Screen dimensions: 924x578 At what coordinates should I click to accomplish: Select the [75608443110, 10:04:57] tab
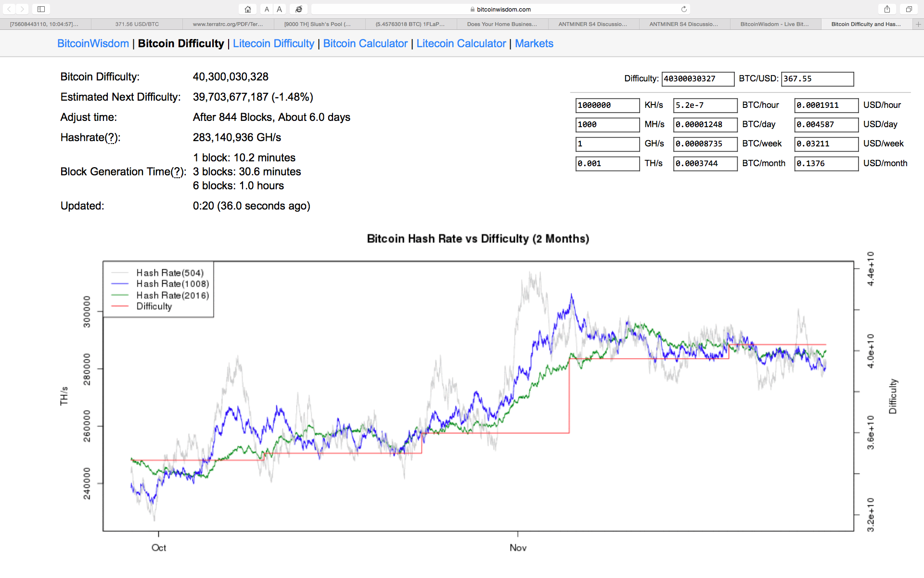pyautogui.click(x=45, y=24)
